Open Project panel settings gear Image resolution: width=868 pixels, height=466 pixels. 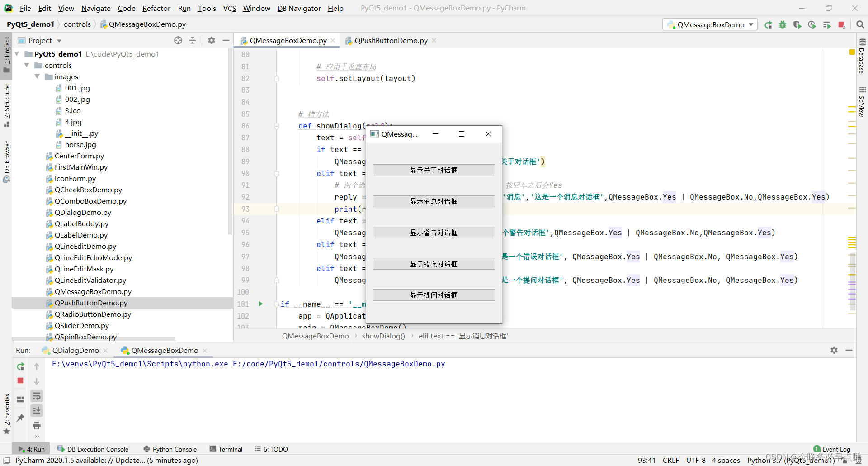tap(212, 41)
